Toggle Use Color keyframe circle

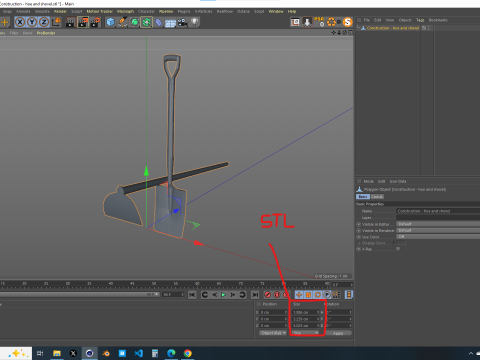click(x=359, y=237)
